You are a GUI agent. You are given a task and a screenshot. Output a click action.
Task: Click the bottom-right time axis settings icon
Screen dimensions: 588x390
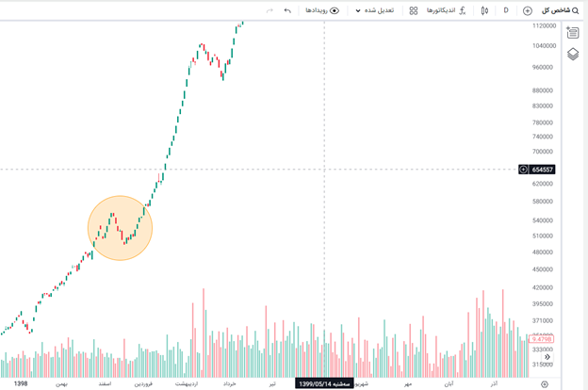[545, 383]
